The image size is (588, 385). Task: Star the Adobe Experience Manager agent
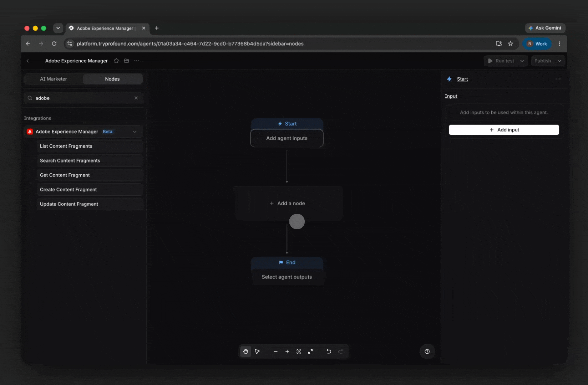tap(116, 61)
